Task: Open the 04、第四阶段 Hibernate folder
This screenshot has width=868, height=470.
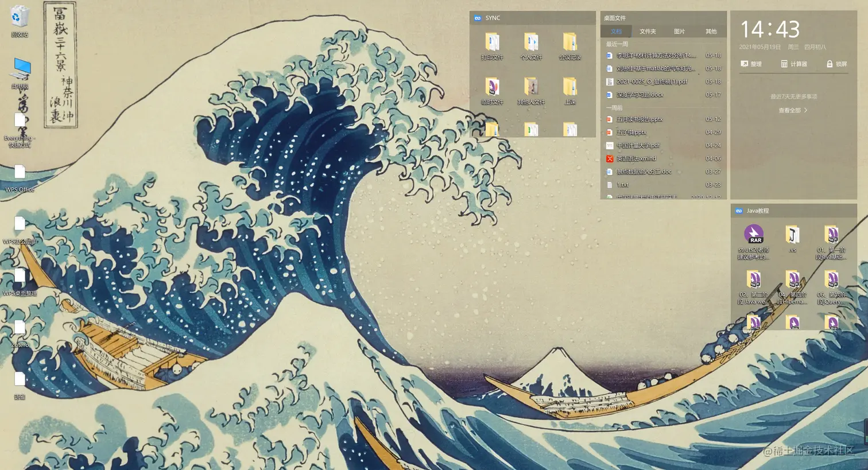Action: 793,287
